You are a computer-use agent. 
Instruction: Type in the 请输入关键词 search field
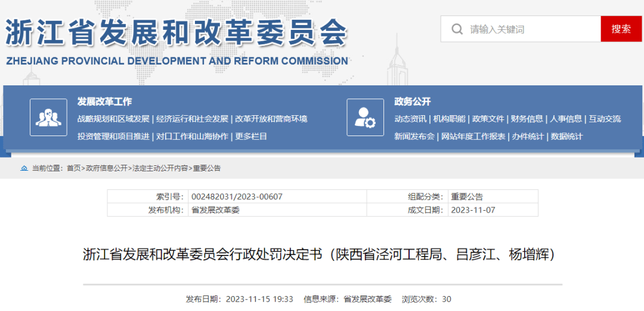[x=531, y=29]
